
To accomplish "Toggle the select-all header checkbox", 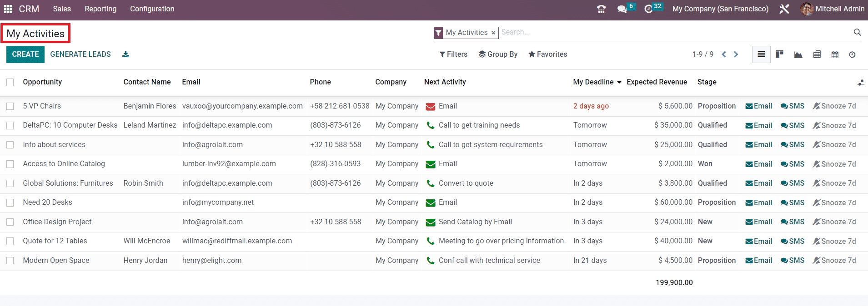I will (x=10, y=82).
